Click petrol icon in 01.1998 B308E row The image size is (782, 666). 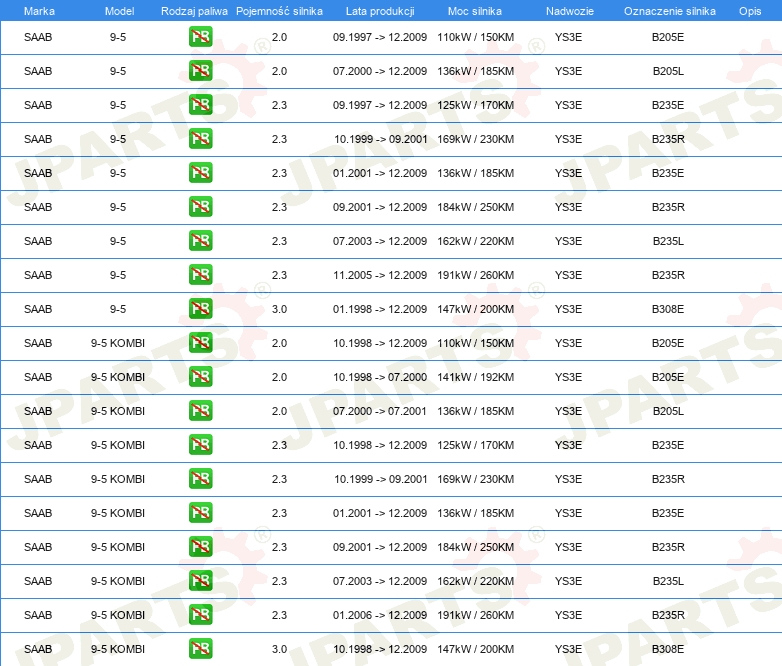(x=200, y=308)
